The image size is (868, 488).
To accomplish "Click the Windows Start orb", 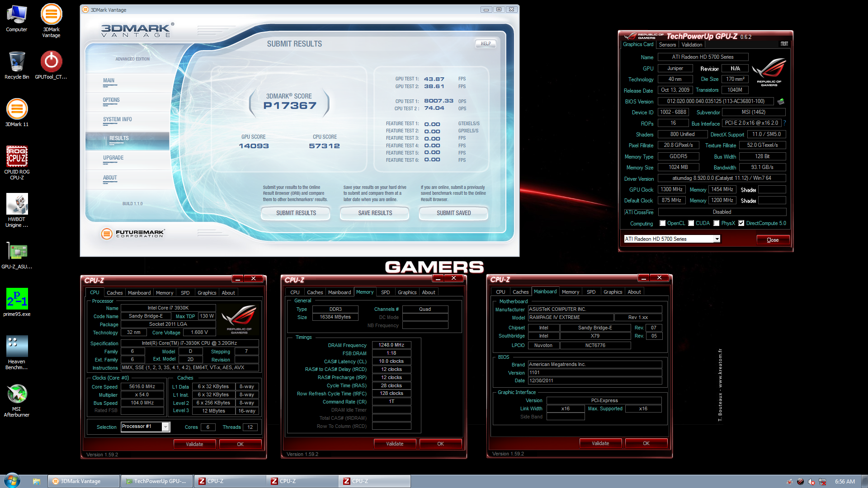I will coord(12,481).
